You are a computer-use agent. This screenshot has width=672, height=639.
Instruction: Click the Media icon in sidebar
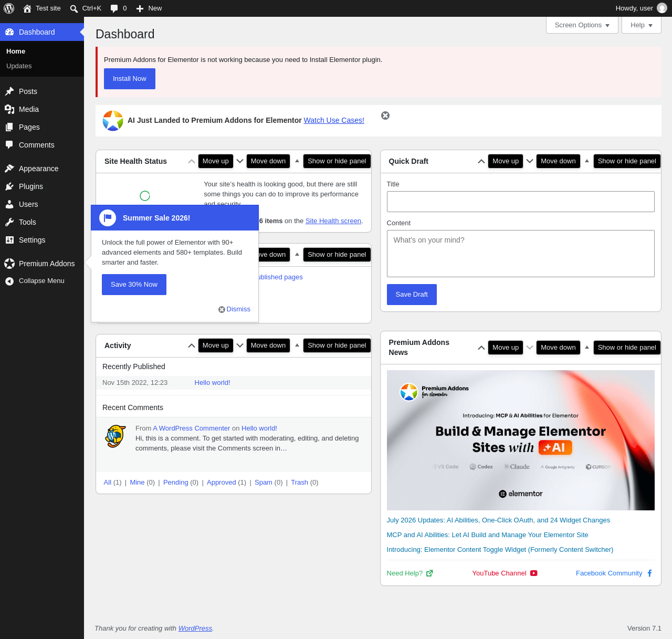(9, 109)
